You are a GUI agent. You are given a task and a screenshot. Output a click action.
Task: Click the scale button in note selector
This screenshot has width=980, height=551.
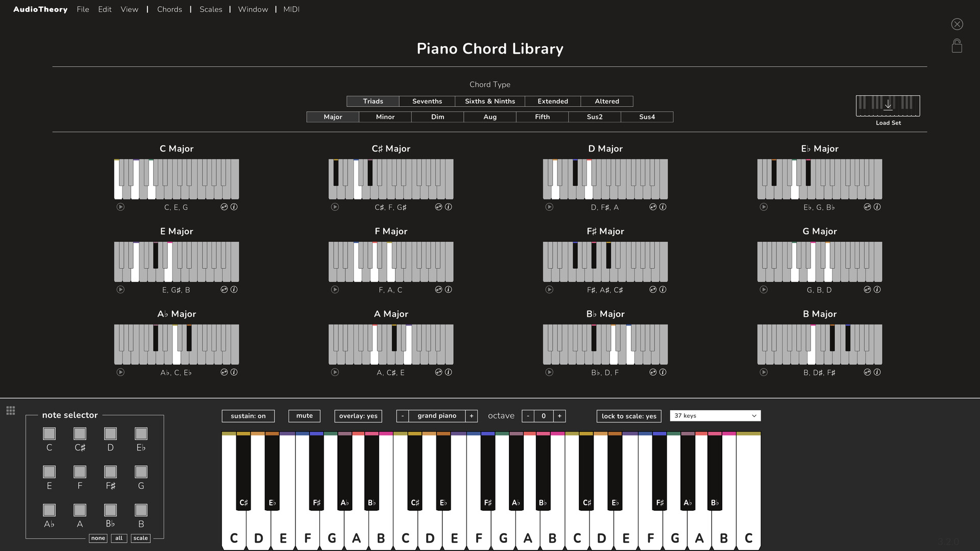pyautogui.click(x=141, y=538)
